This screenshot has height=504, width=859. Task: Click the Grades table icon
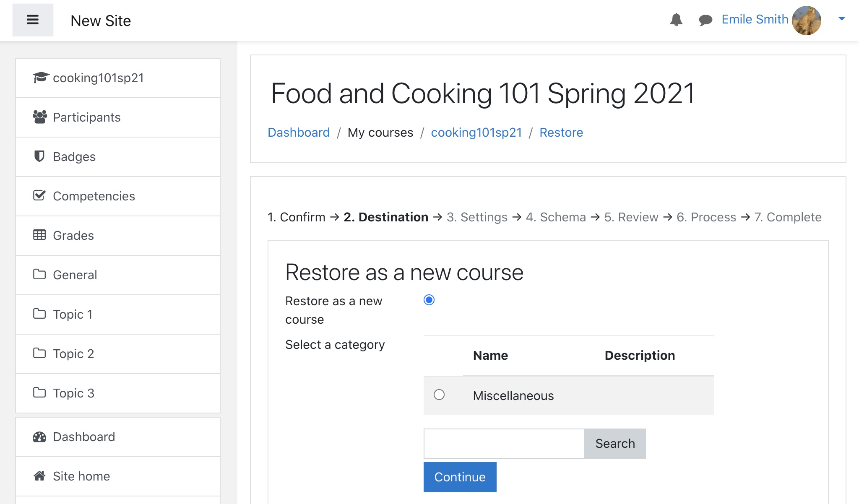39,235
